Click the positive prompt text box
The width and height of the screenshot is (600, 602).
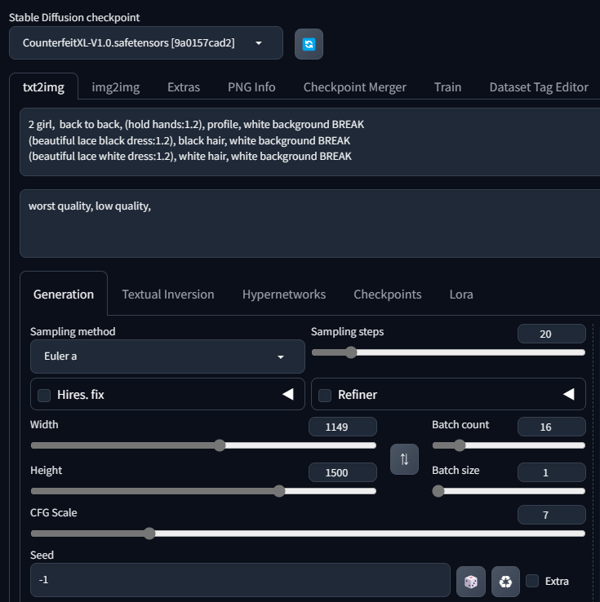pos(310,142)
